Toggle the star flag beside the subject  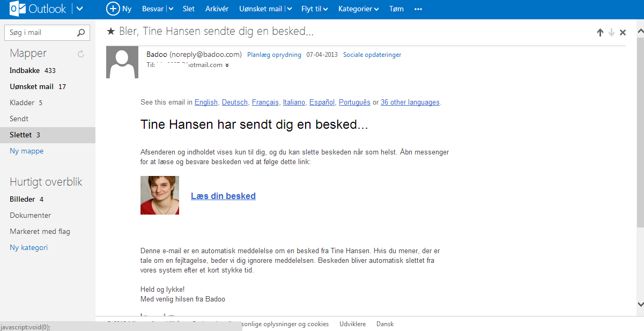(x=111, y=32)
